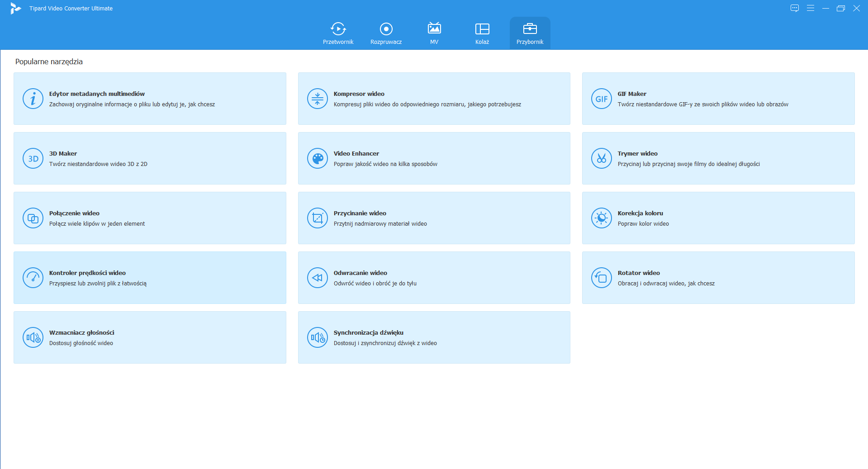Click the 'Korekcja koloru' title
Viewport: 868px width, 469px height.
point(640,213)
